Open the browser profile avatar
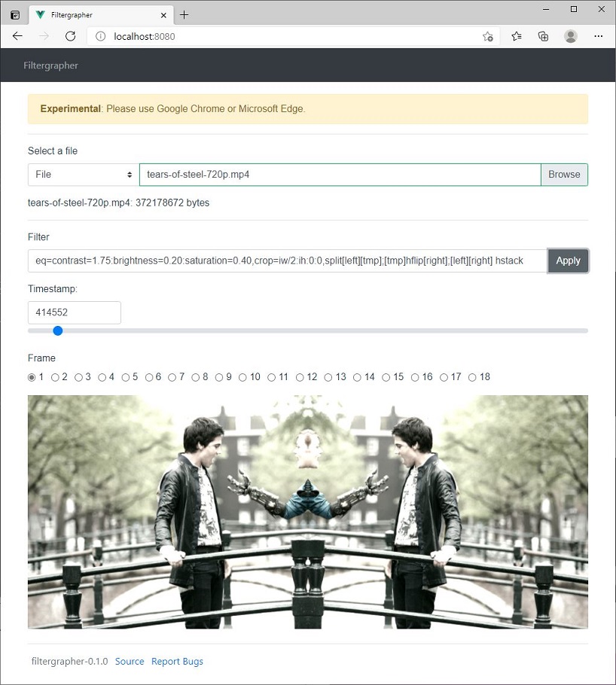 point(571,36)
